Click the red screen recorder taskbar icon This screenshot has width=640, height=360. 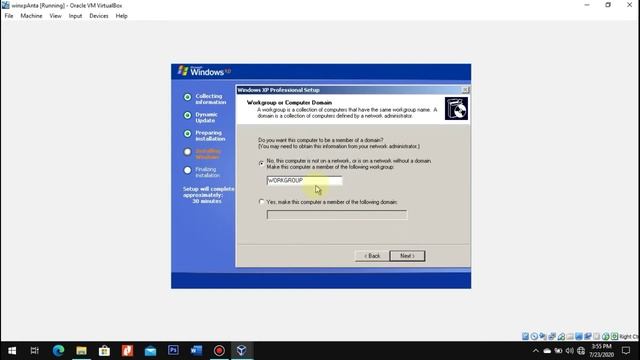click(219, 351)
